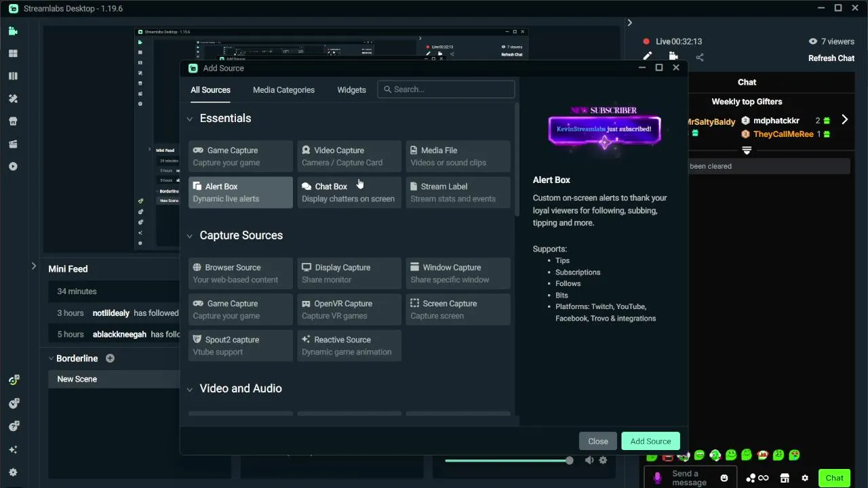Viewport: 868px width, 488px height.
Task: Select the OpenVR Capture source card
Action: tap(349, 309)
